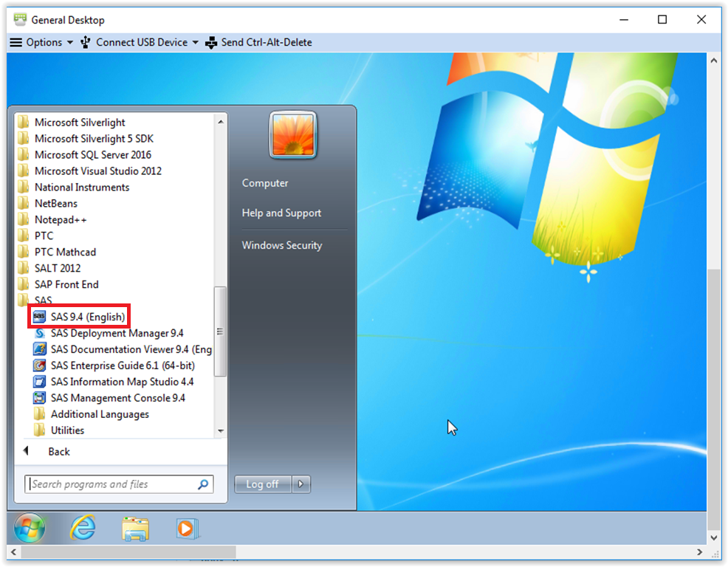Open the Microsoft Silverlight 5 SDK folder icon

point(23,138)
